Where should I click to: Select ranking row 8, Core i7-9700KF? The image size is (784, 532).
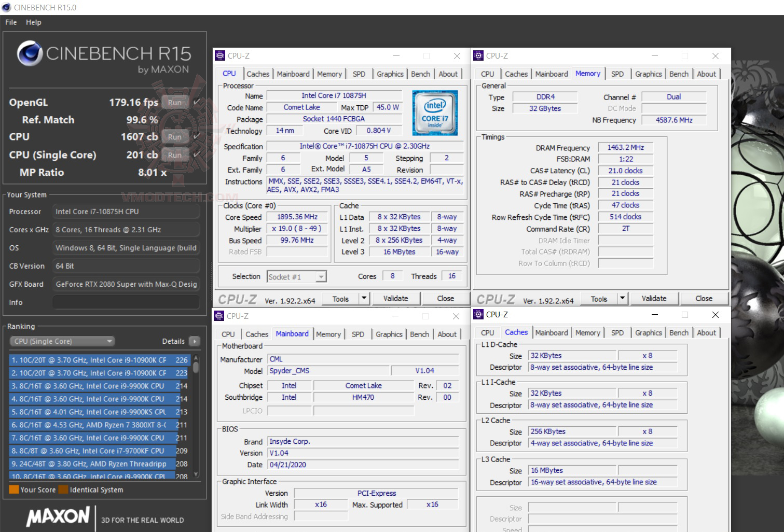tap(100, 451)
